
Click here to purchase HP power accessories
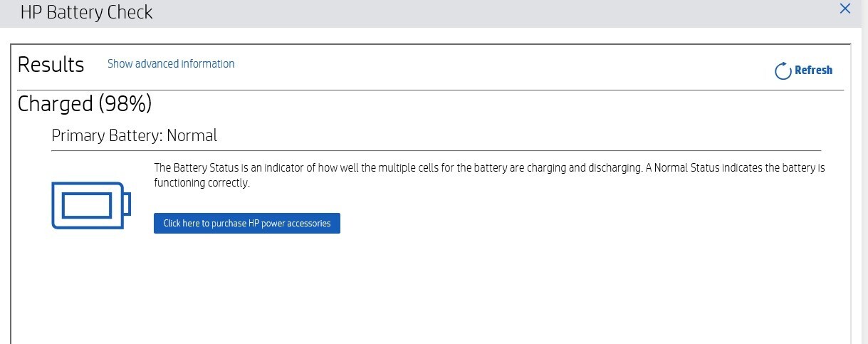pos(247,223)
